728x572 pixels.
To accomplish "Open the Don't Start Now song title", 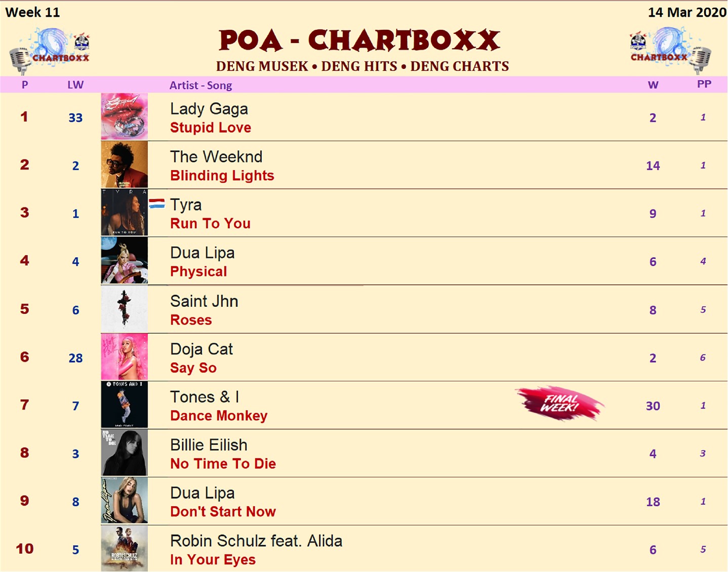I will [x=223, y=512].
